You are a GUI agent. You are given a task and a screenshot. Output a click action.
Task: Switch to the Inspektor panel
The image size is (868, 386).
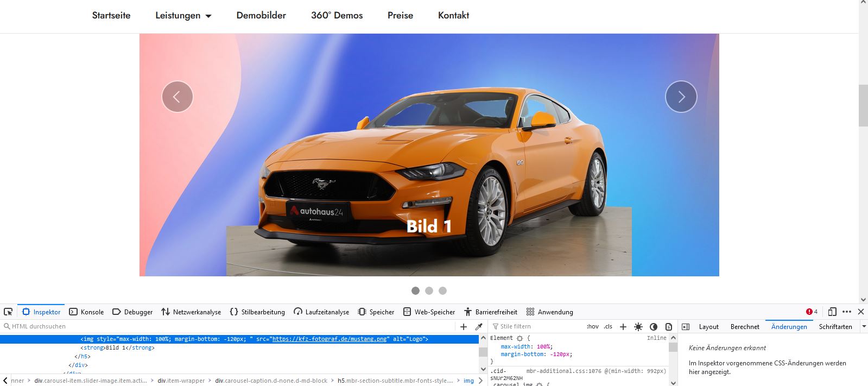41,312
